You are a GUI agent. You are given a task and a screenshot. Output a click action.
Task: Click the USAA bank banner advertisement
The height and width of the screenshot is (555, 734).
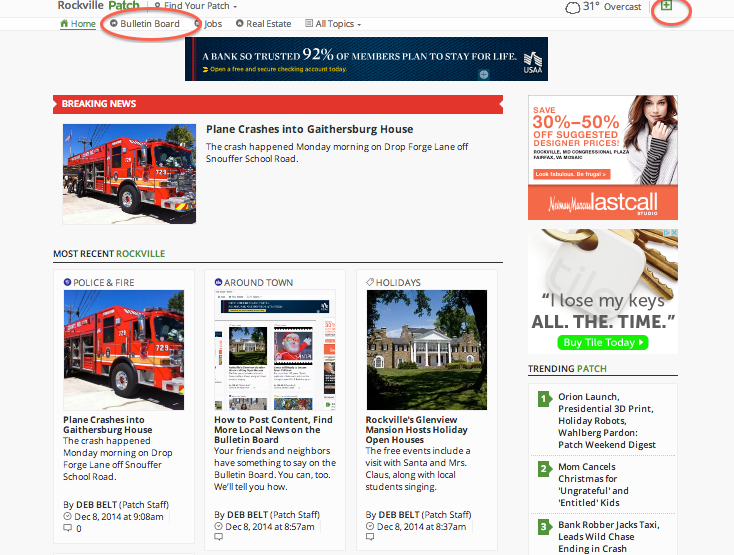(366, 59)
